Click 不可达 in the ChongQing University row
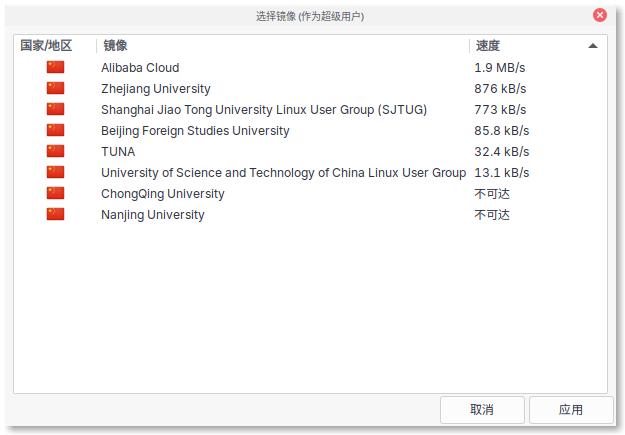 click(x=492, y=194)
